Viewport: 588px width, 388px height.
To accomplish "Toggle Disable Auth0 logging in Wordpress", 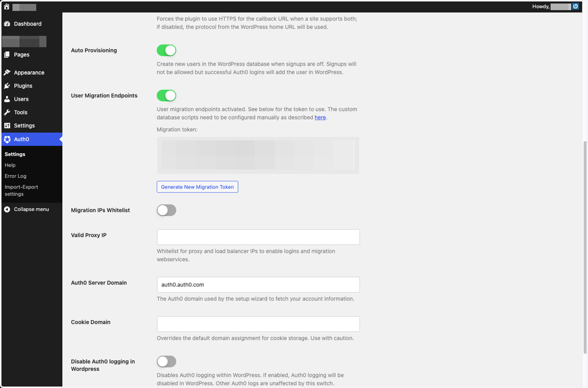I will (167, 362).
